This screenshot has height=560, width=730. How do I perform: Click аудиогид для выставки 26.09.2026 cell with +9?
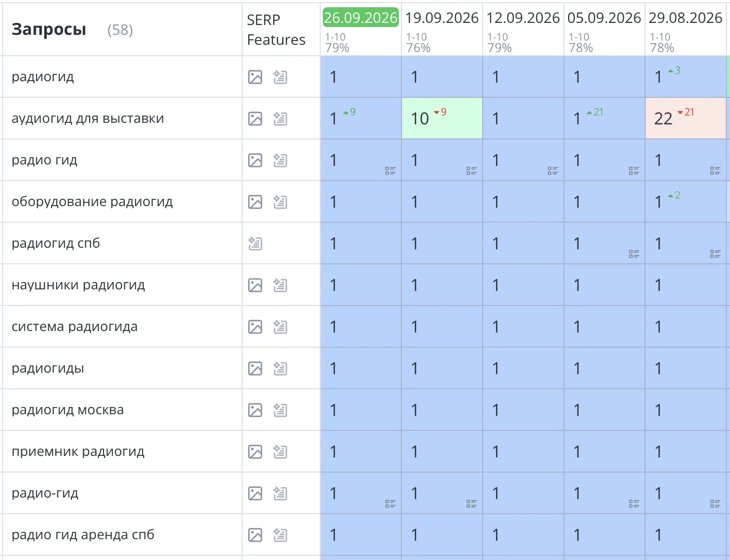pos(361,118)
